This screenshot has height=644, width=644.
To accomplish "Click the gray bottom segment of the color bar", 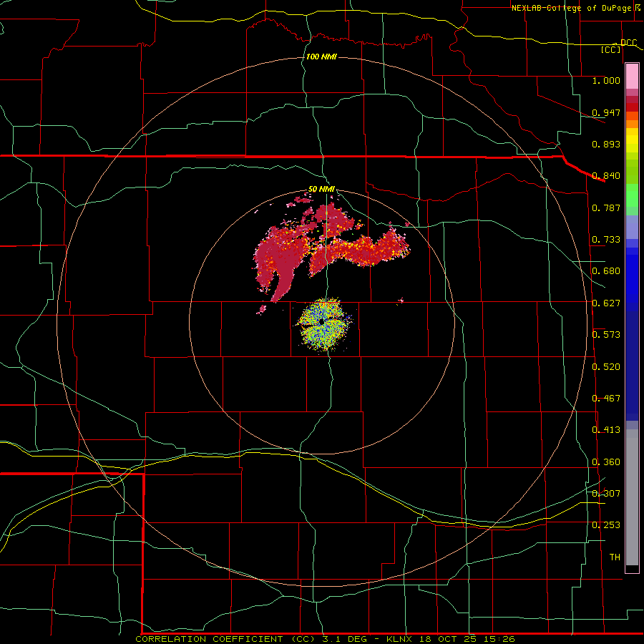I will tap(632, 497).
